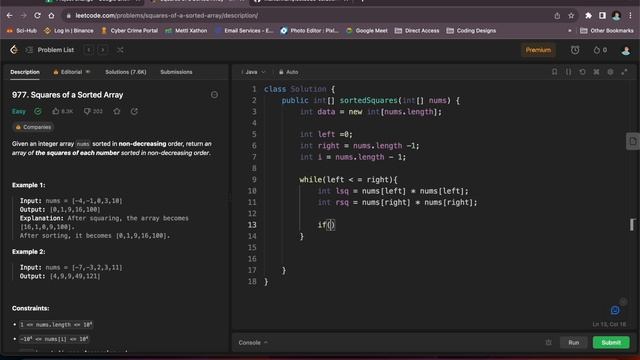This screenshot has height=360, width=640.
Task: Go forward with the browser forward arrow
Action: pyautogui.click(x=23, y=16)
